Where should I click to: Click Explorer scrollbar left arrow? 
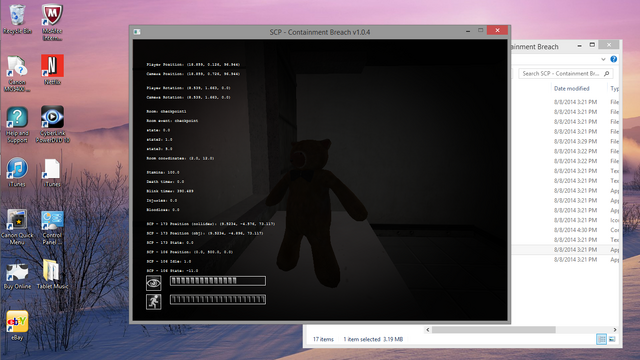click(x=428, y=330)
